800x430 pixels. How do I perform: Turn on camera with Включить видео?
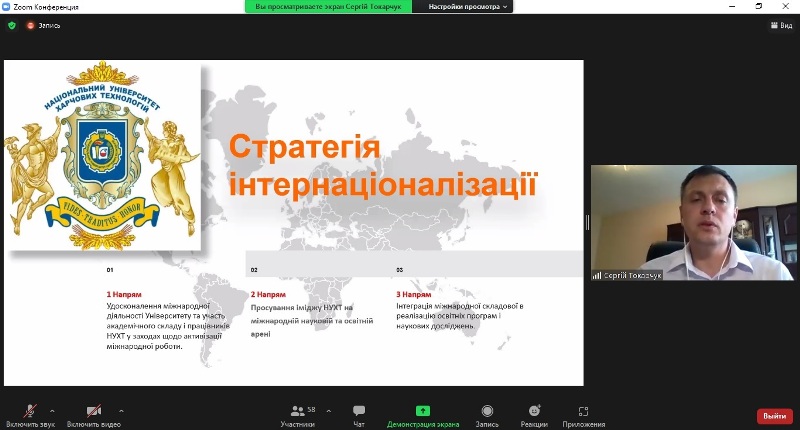coord(94,416)
